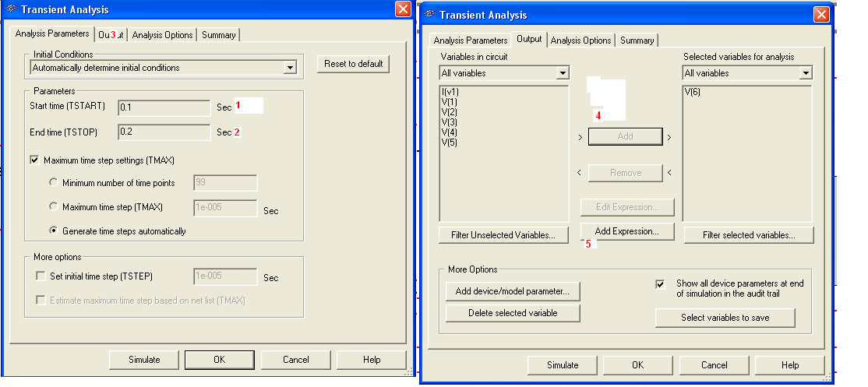Image resolution: width=868 pixels, height=387 pixels.
Task: Click Cancel button in right window
Action: click(x=714, y=365)
